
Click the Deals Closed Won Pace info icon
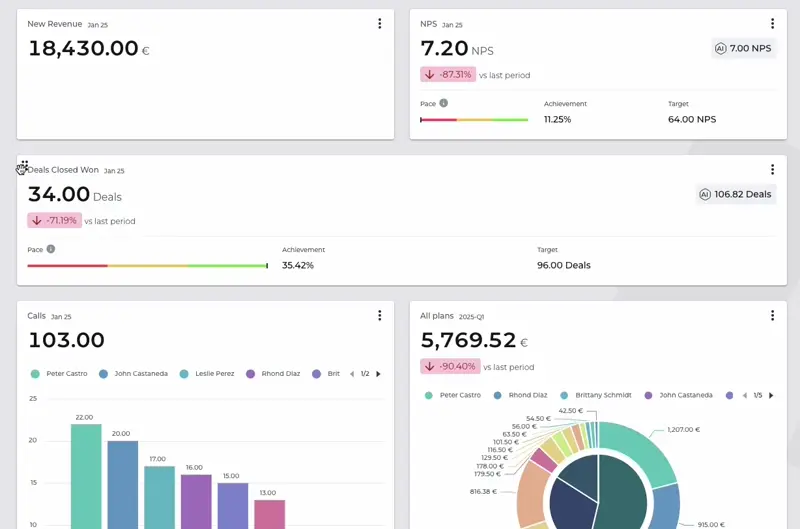point(51,249)
